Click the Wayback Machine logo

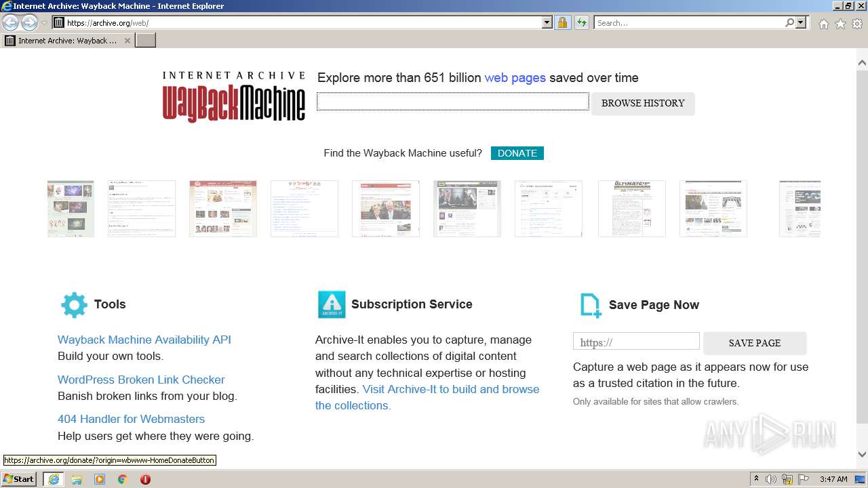233,96
